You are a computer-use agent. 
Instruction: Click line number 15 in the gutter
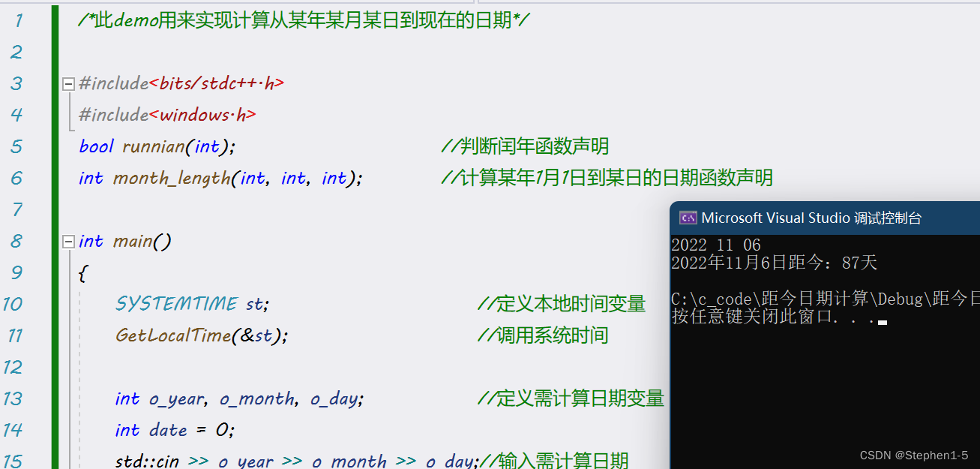(16, 461)
